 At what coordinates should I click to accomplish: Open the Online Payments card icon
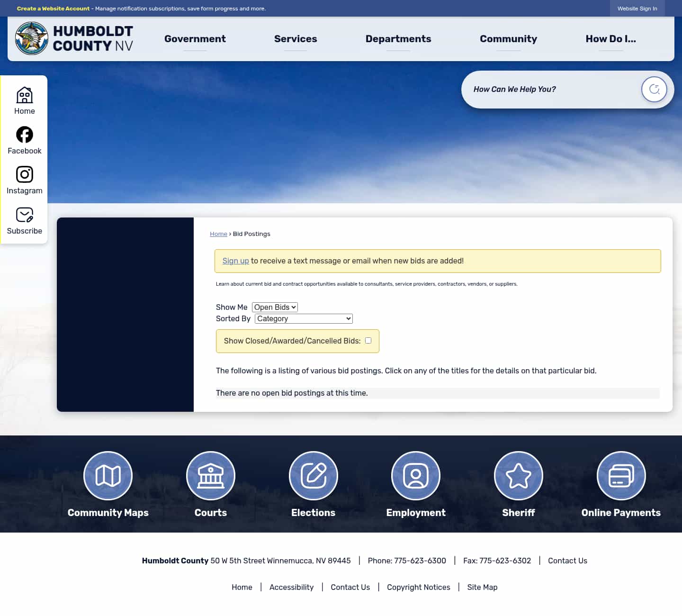(x=621, y=475)
